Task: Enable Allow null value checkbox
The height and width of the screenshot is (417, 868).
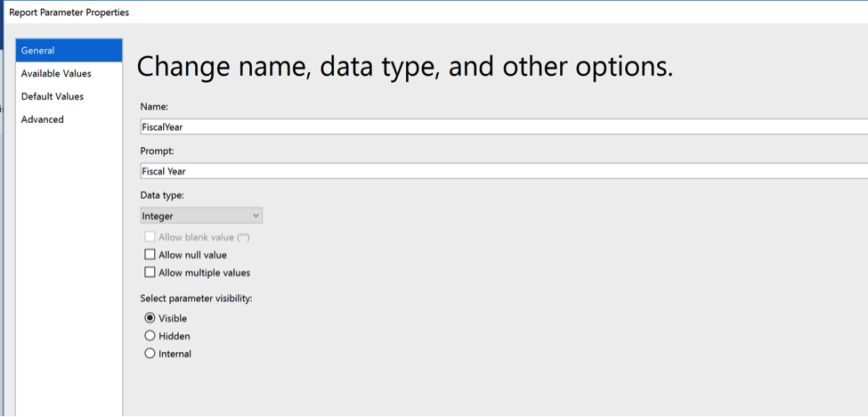Action: click(x=150, y=255)
